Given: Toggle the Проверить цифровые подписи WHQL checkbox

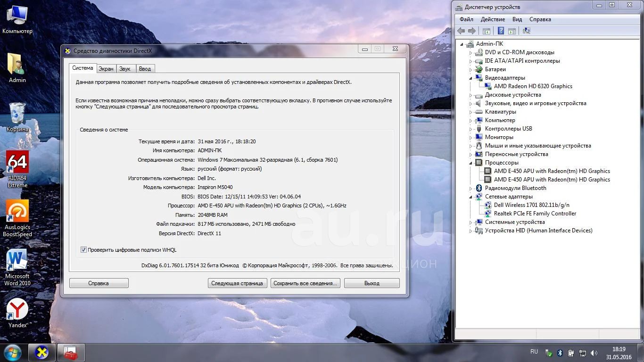Looking at the screenshot, I should point(83,250).
